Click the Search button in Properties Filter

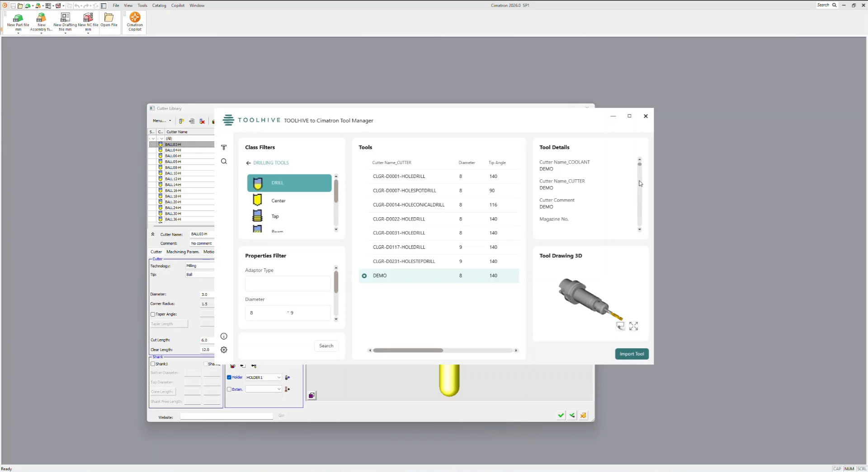(x=326, y=346)
